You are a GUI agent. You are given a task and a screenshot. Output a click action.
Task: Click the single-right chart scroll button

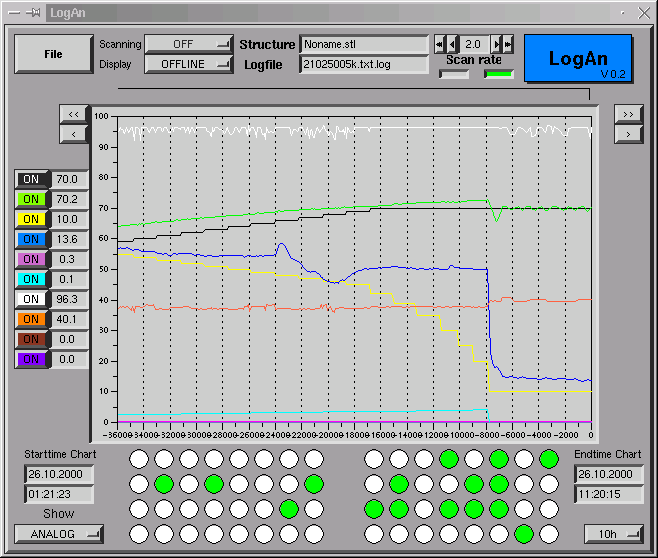(628, 134)
